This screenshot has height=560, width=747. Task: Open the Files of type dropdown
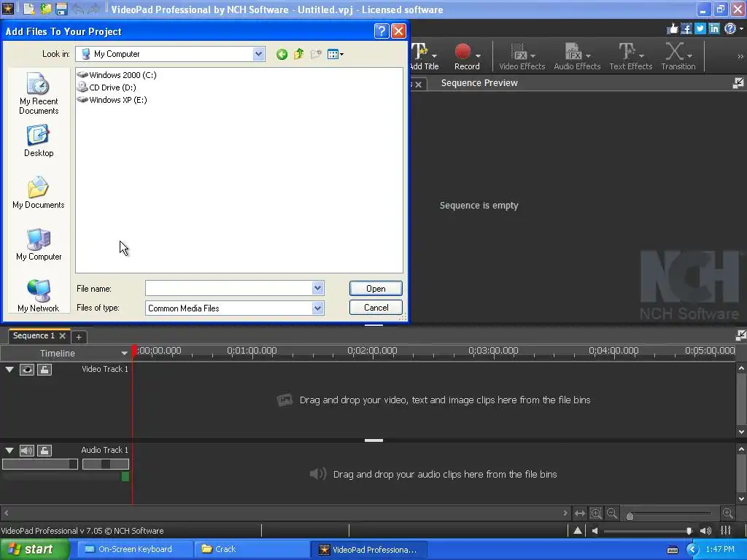[318, 308]
